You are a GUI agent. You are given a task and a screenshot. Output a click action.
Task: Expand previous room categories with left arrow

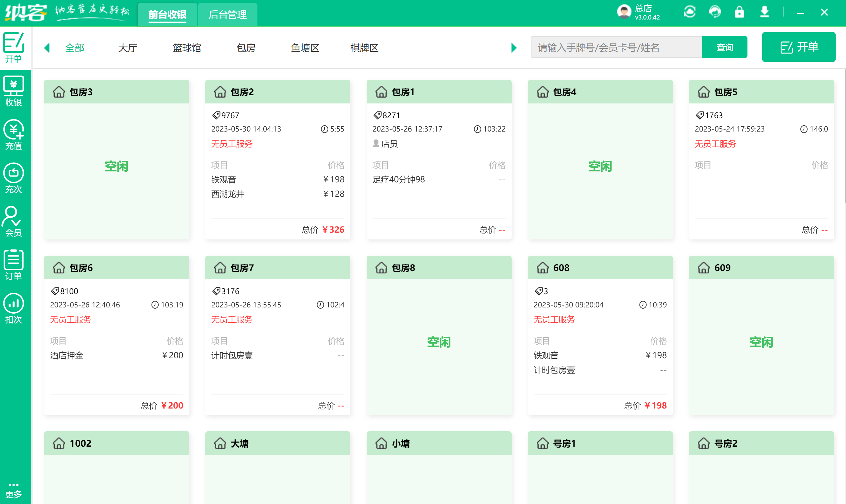click(47, 48)
